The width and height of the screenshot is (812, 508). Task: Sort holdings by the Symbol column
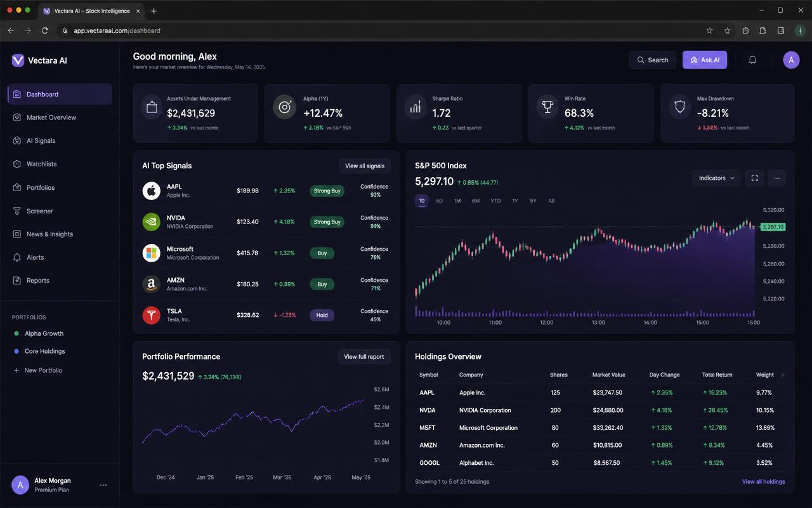(428, 375)
